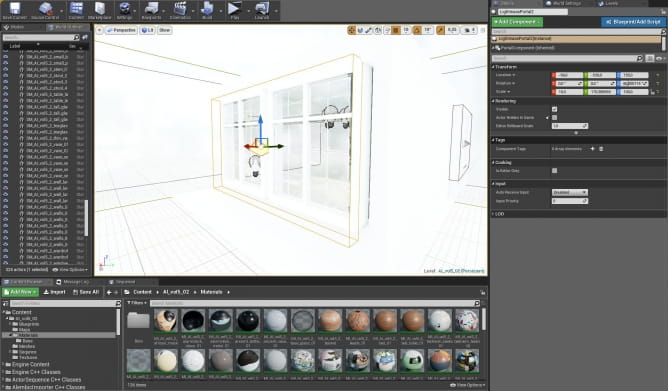Click the maximize viewport icon
Image resolution: width=668 pixels, height=391 pixels.
[x=483, y=30]
